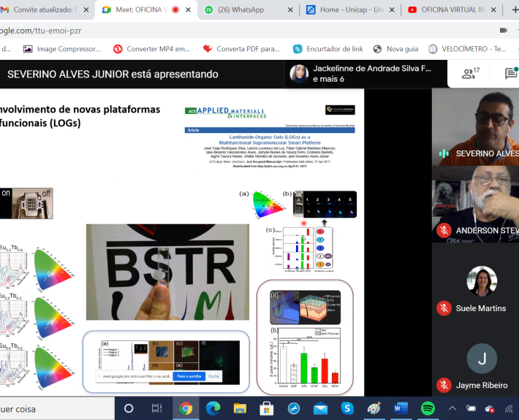Click the BSTR gel photo in the slide
Viewport: 519px width, 420px height.
tap(167, 272)
